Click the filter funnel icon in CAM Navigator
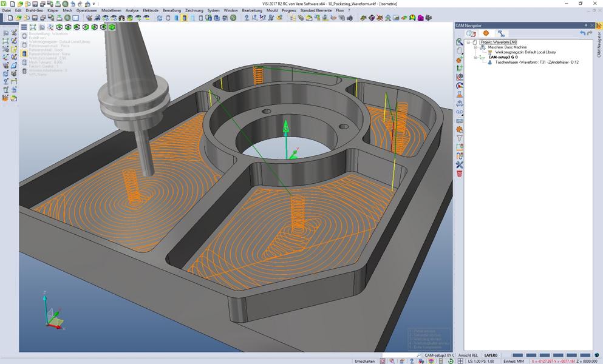Image resolution: width=603 pixels, height=364 pixels. click(460, 138)
